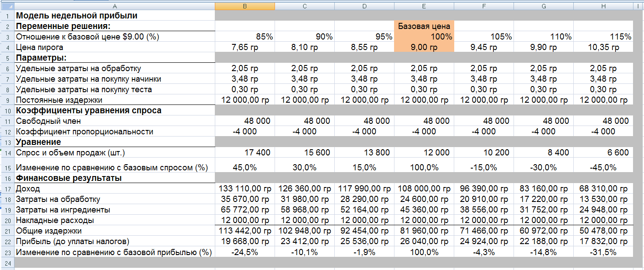Select total cost cell 50 478,00 гр
The height and width of the screenshot is (270, 644).
coord(603,231)
